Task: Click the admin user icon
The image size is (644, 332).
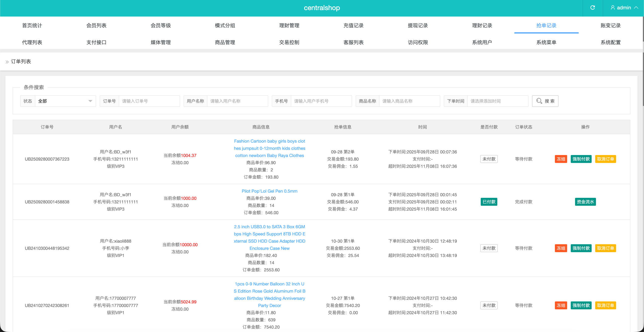Action: point(613,8)
